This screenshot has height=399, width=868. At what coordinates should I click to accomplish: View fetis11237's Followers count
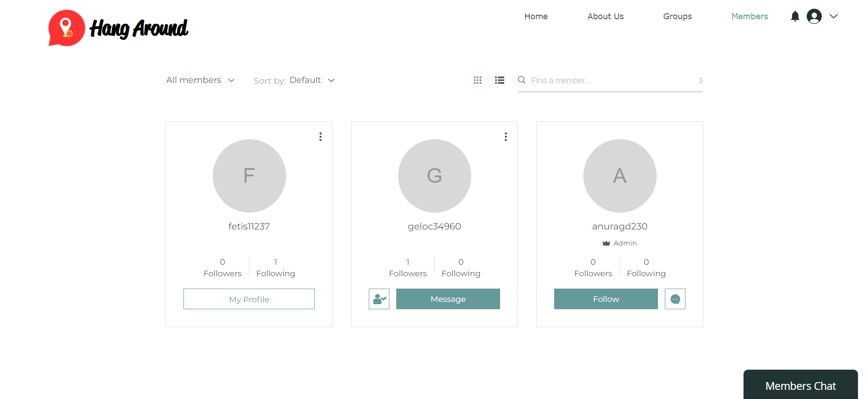click(222, 268)
